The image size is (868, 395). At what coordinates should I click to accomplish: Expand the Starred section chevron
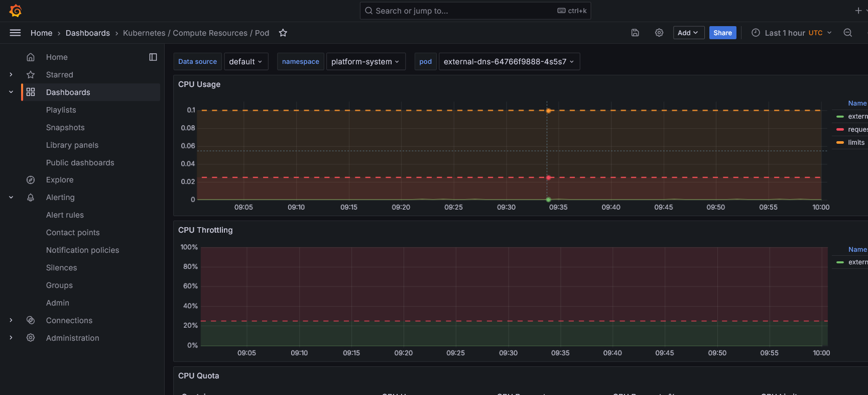coord(11,75)
